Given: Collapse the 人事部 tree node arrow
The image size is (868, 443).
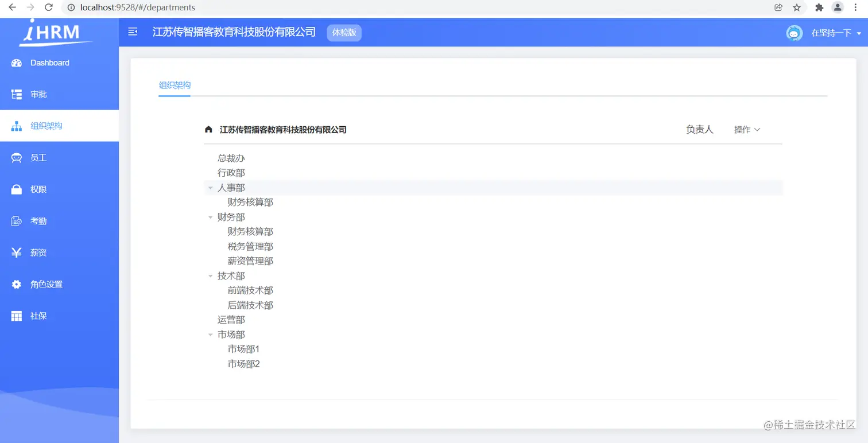Looking at the screenshot, I should pyautogui.click(x=211, y=188).
